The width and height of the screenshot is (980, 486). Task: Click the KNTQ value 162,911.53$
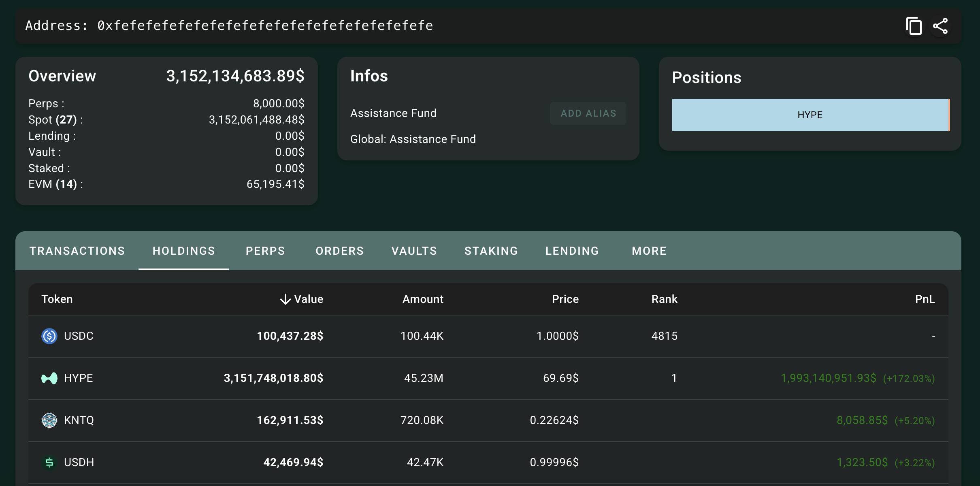tap(290, 420)
